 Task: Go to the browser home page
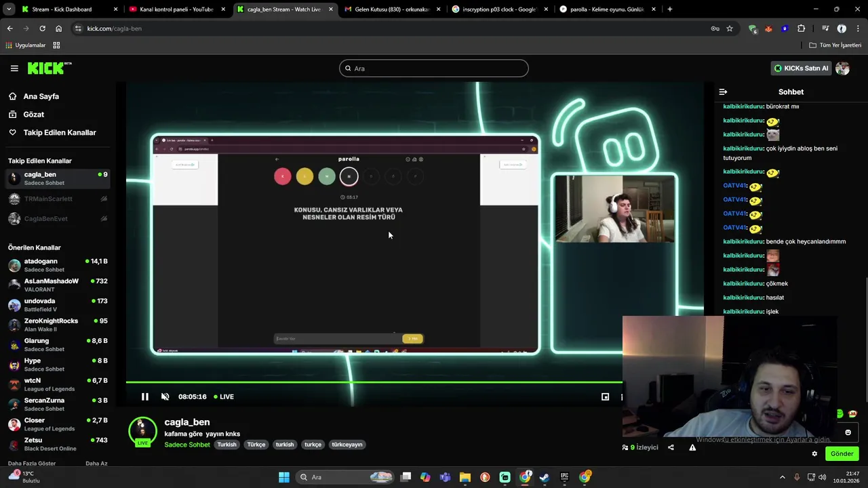pyautogui.click(x=58, y=28)
